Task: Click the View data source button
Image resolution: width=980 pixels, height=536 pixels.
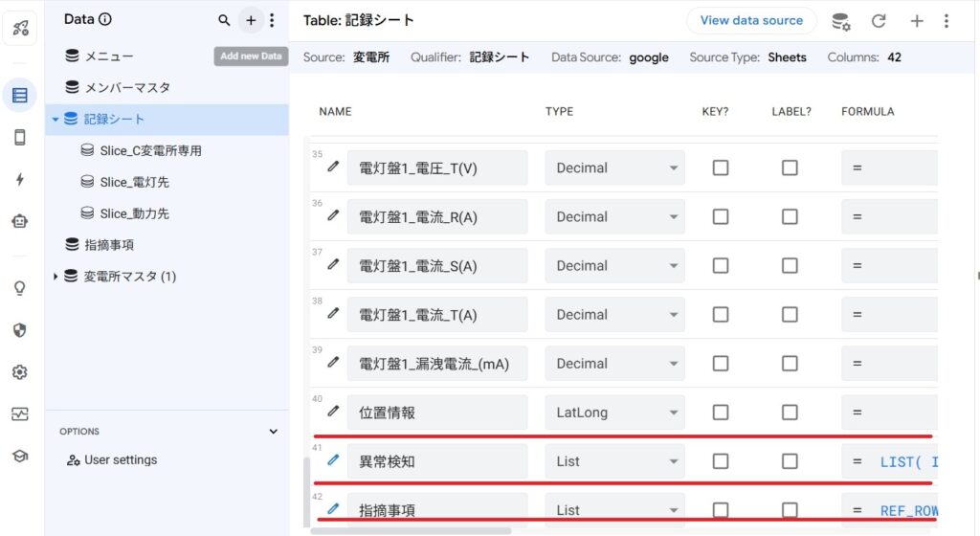Action: click(751, 21)
